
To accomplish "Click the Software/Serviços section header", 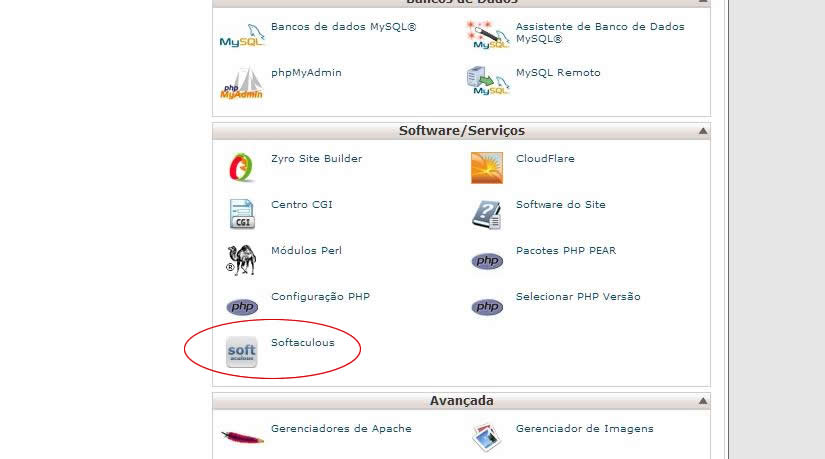I will click(461, 131).
